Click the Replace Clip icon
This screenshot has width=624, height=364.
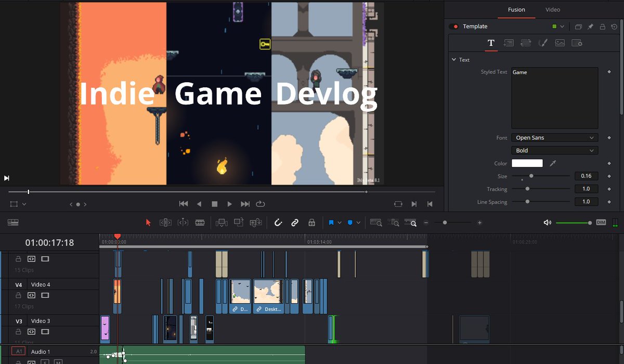point(256,223)
